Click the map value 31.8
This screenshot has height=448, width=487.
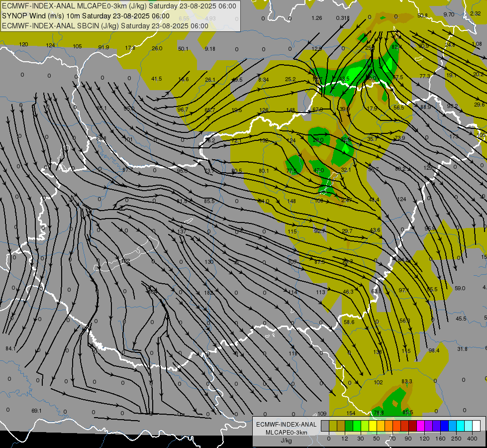[462, 349]
